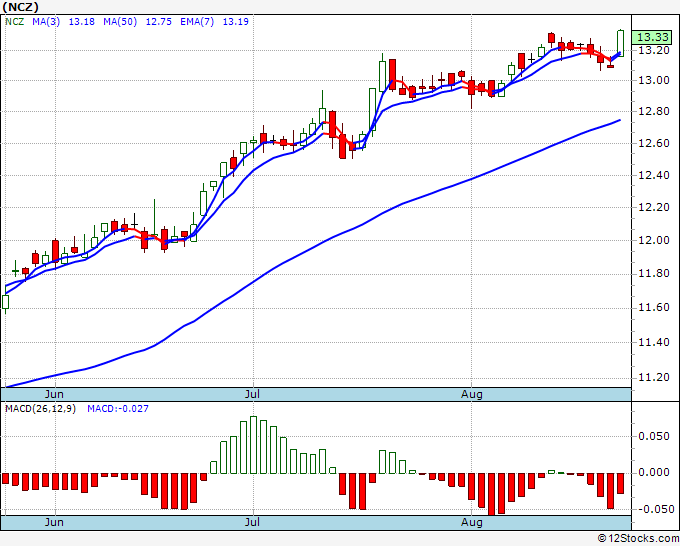
Task: Click the Jun label under MACD panel
Action: tap(54, 522)
